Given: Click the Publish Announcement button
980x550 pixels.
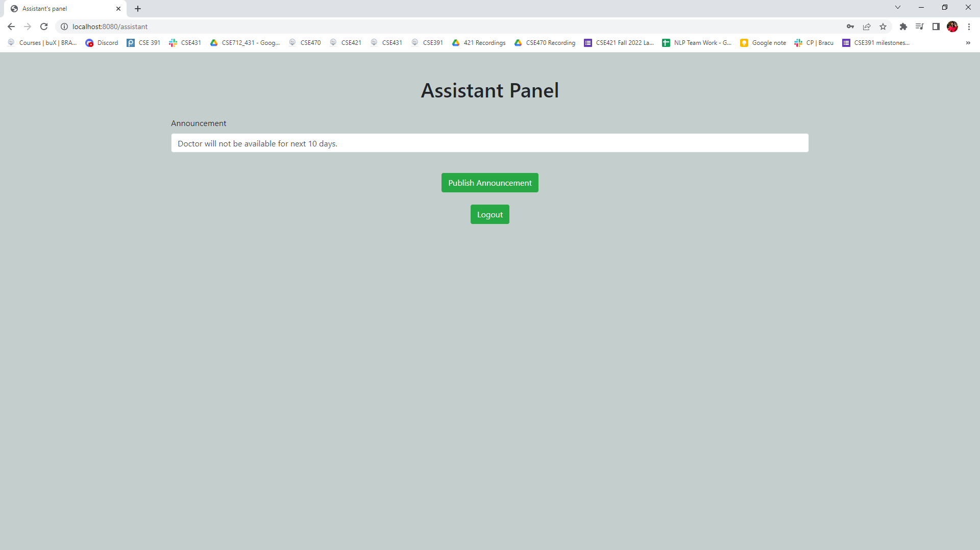Looking at the screenshot, I should (489, 182).
